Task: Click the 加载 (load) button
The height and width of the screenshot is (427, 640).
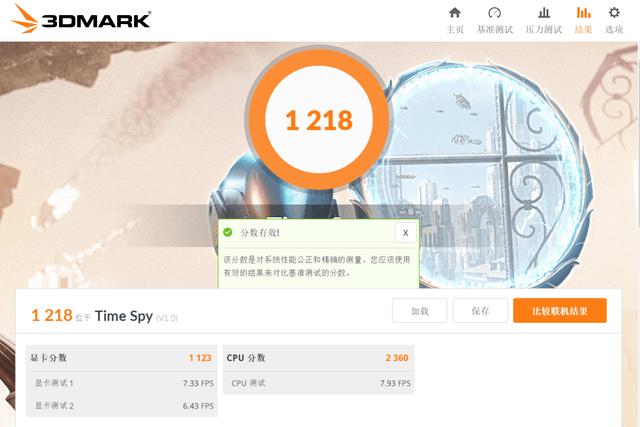Action: coord(420,311)
